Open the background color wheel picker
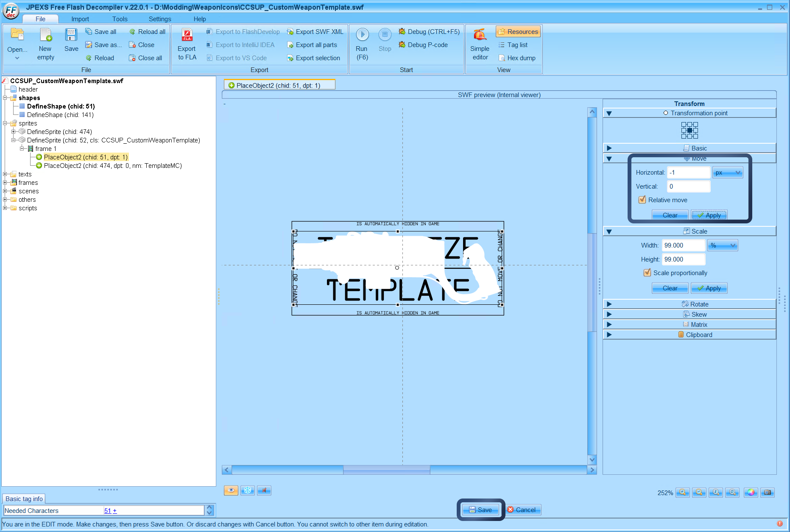Image resolution: width=790 pixels, height=532 pixels. 751,492
